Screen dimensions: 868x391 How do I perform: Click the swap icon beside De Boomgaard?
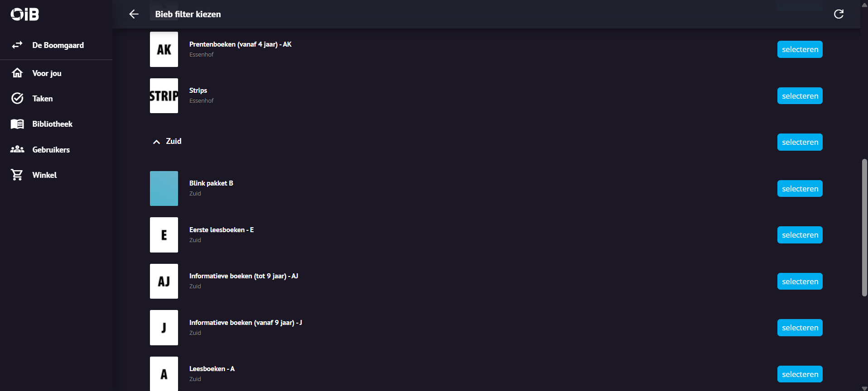pos(17,45)
